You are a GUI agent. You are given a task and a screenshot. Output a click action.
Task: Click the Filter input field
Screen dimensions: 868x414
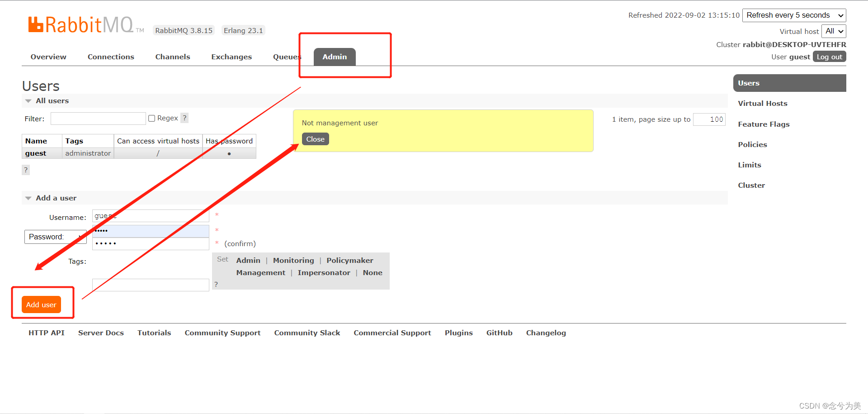coord(98,118)
